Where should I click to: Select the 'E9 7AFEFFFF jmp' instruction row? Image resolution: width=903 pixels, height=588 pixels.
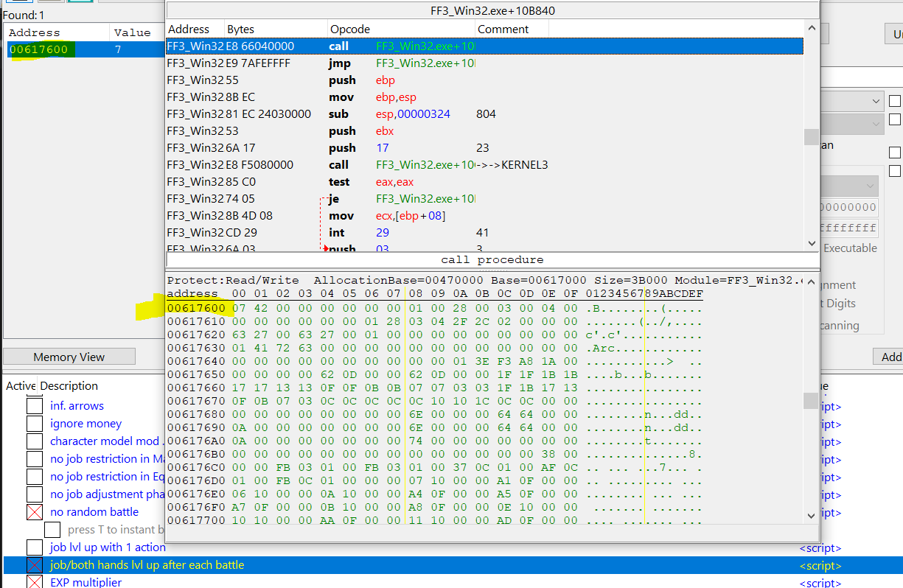[484, 63]
